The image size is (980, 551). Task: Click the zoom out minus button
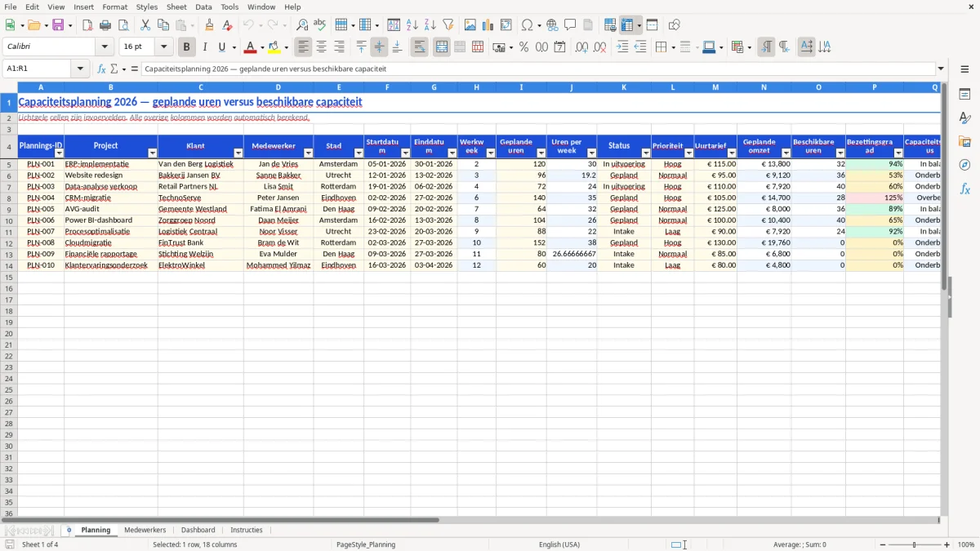(881, 544)
